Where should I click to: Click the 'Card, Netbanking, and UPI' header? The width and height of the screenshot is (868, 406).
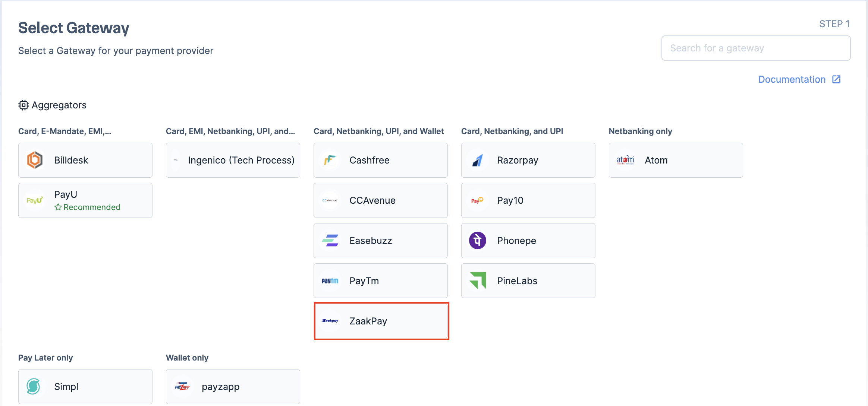point(512,131)
